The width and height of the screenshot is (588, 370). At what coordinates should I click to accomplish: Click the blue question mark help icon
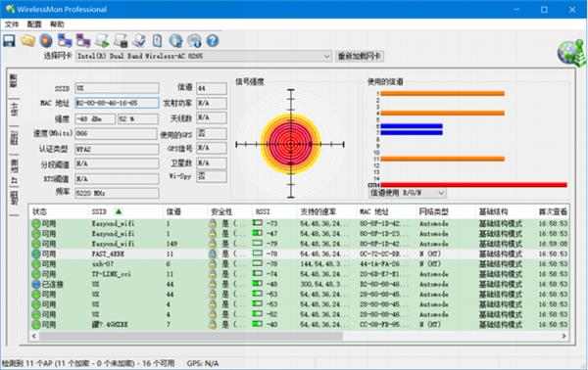[x=213, y=40]
